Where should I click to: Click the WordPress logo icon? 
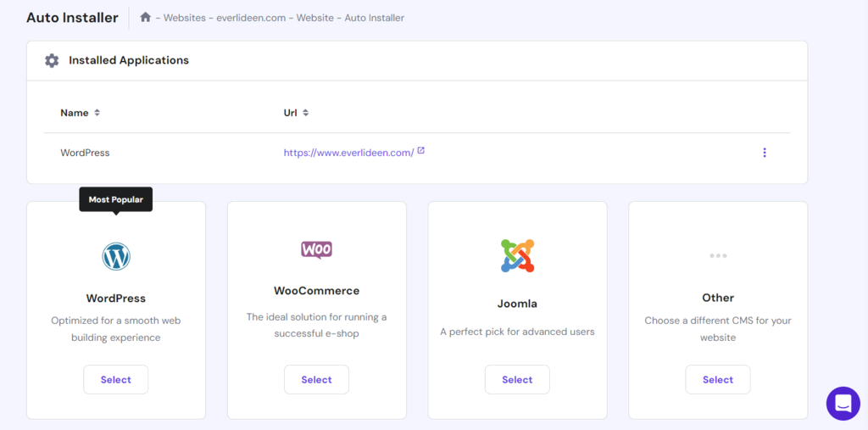(x=116, y=257)
